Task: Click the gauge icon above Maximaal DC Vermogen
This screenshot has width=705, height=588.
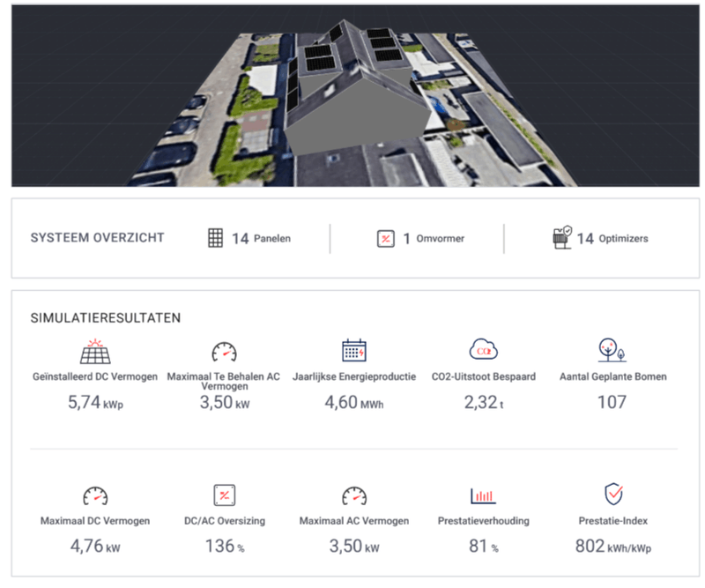Action: (x=95, y=495)
